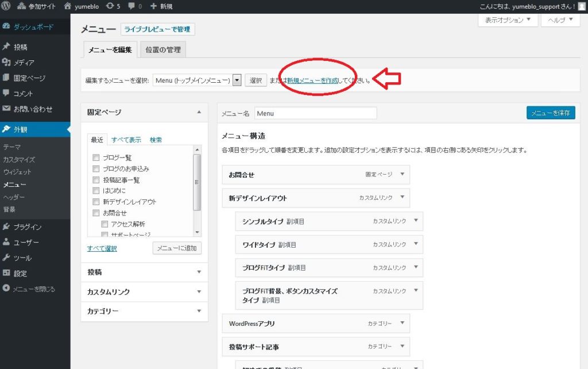Check the ブログのお申込み checkbox
This screenshot has height=369, width=588.
pyautogui.click(x=96, y=169)
